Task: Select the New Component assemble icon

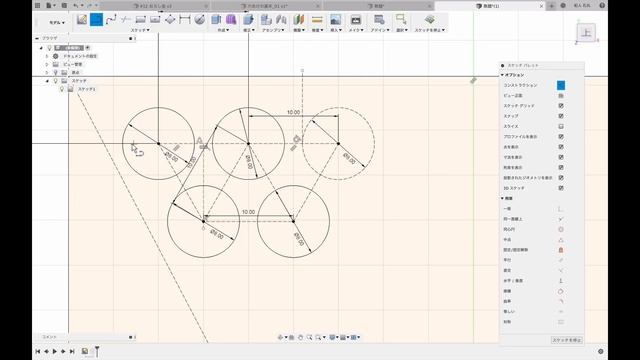Action: point(266,19)
